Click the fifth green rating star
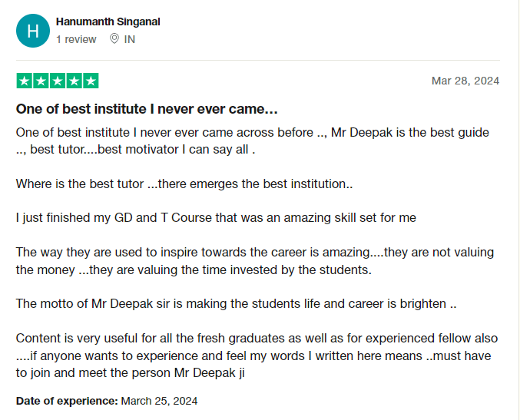The image size is (520, 420). 91,81
